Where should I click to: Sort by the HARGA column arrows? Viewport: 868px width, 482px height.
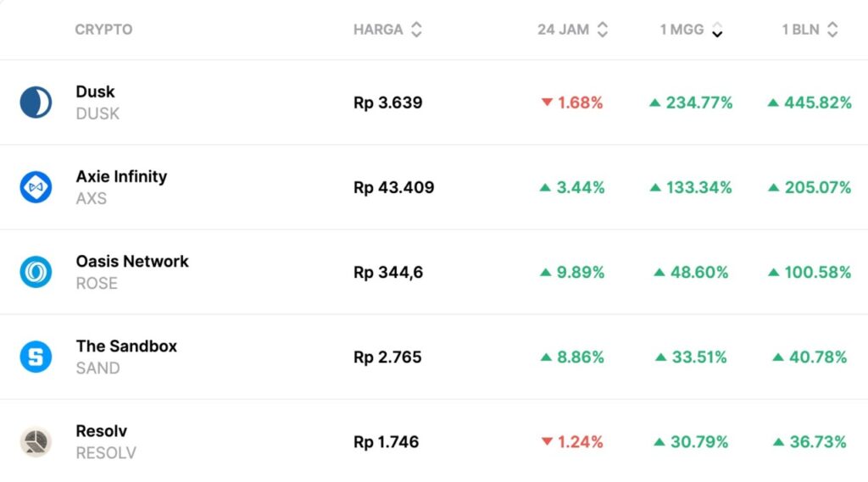416,30
